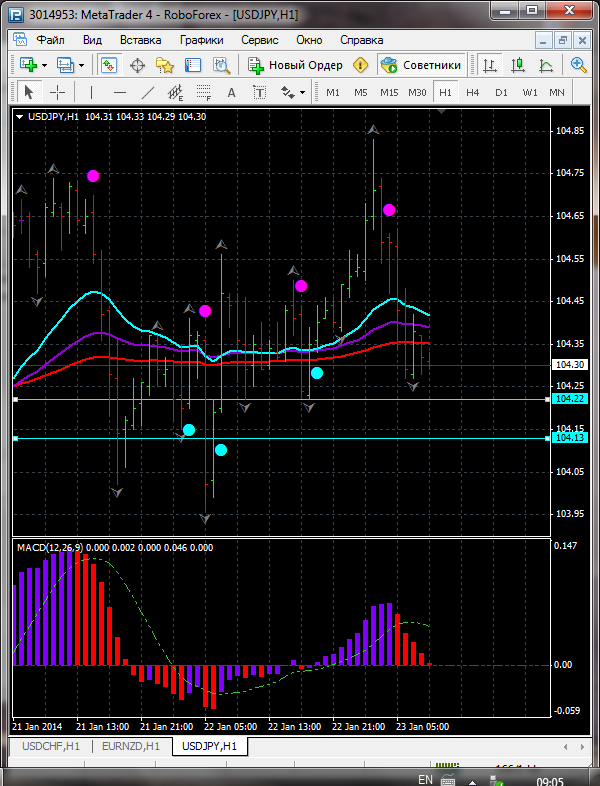
Task: Open the arrows objects dropdown
Action: 294,92
